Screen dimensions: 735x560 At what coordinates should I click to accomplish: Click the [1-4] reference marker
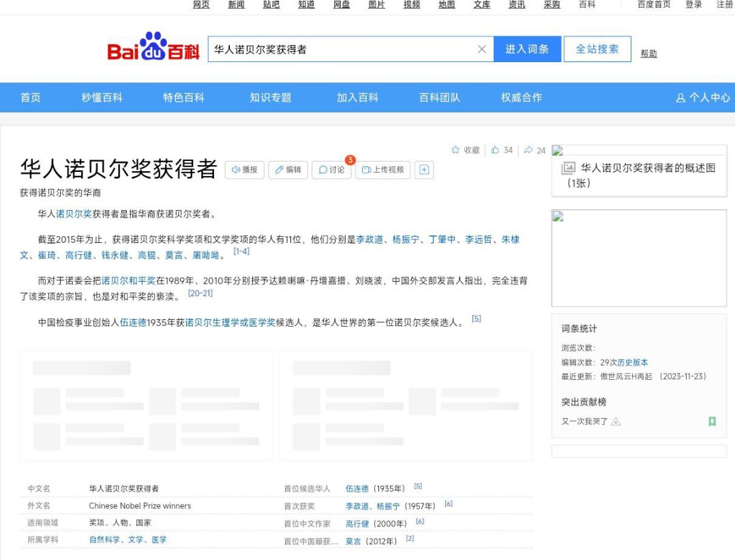[241, 252]
